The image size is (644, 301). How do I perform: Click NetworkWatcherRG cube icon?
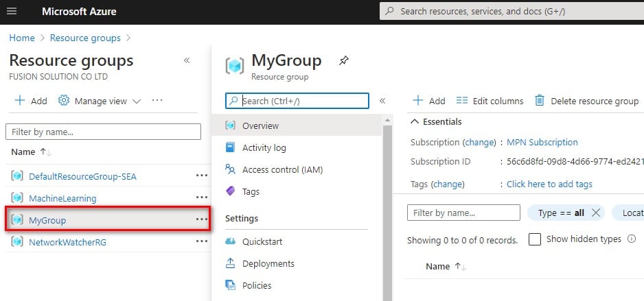tap(17, 241)
